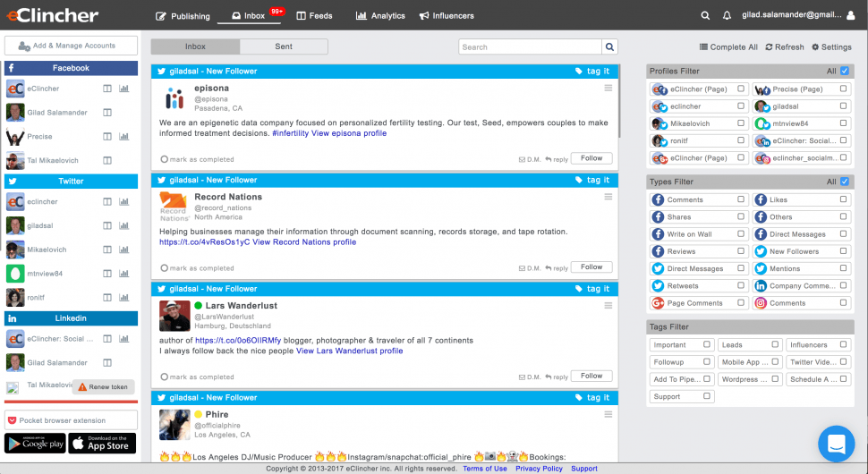
Task: Reply on the episona post
Action: click(x=557, y=159)
